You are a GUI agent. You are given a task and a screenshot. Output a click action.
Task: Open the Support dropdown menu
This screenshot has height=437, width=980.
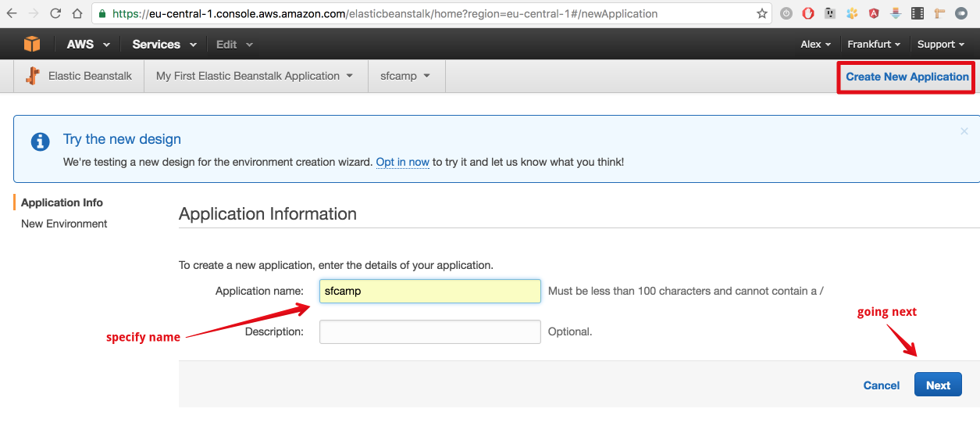[x=940, y=45]
